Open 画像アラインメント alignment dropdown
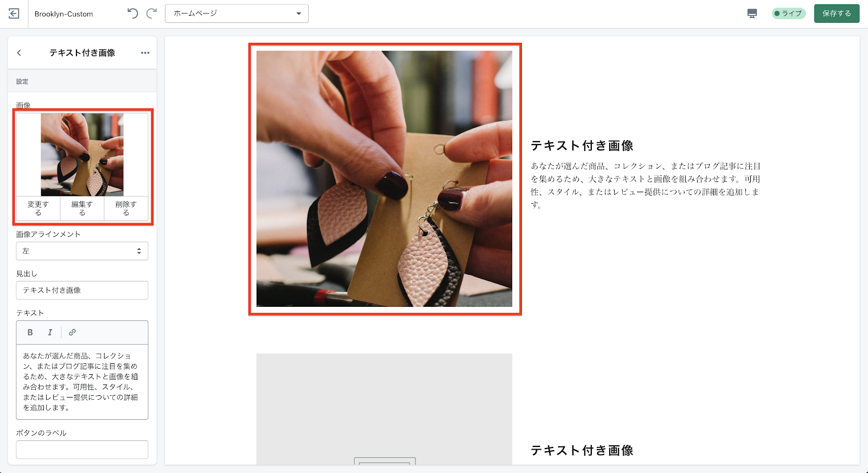 coord(82,251)
